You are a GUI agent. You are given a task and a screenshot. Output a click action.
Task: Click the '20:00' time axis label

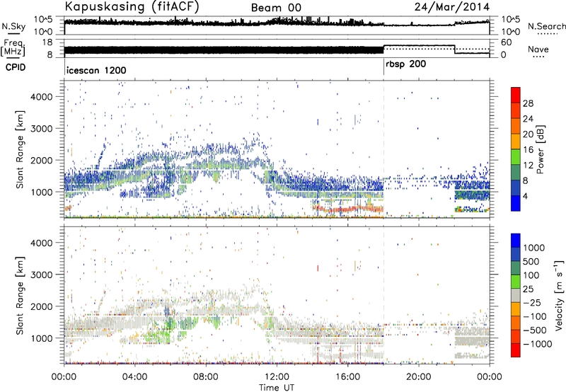click(x=419, y=377)
